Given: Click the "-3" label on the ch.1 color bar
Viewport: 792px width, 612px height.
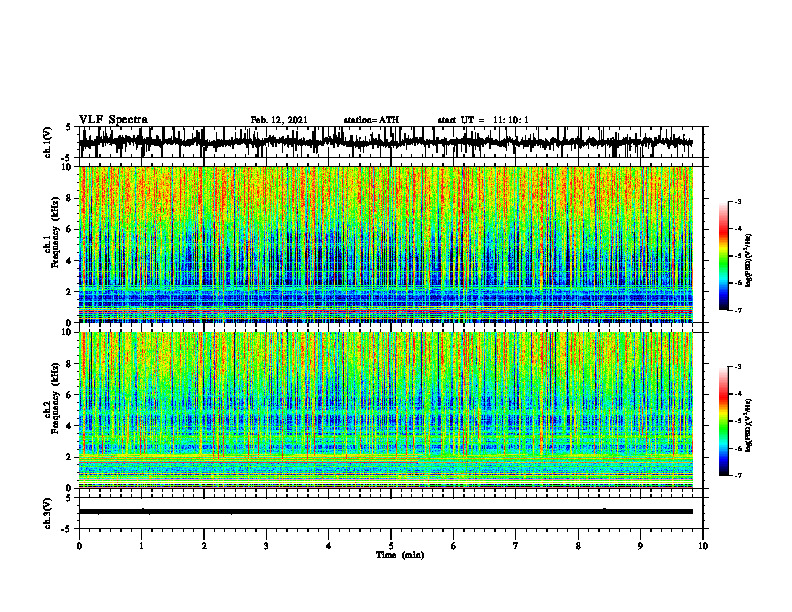Looking at the screenshot, I should [x=737, y=201].
